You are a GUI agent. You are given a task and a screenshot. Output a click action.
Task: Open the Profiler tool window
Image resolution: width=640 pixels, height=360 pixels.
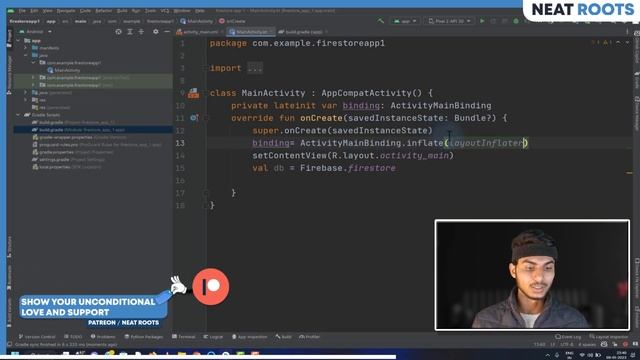point(309,337)
